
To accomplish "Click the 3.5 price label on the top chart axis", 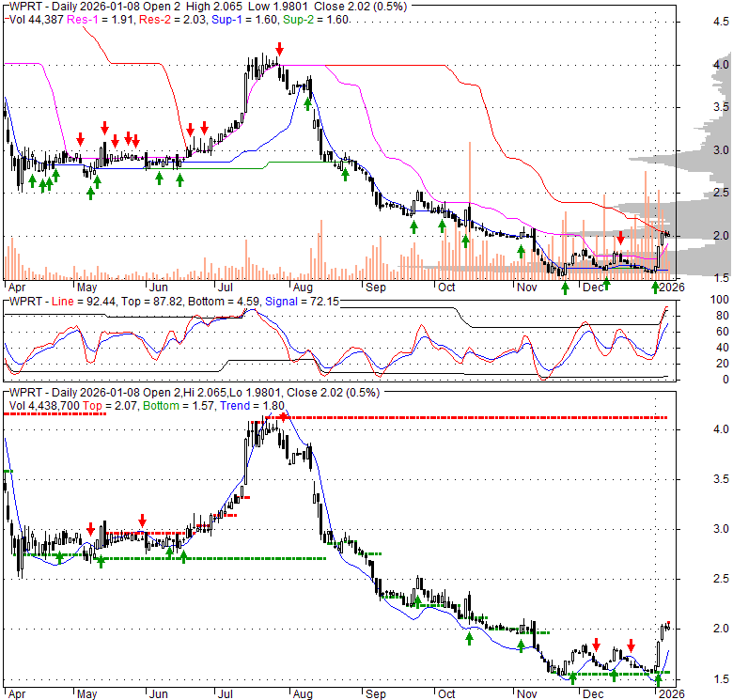I will tap(721, 107).
